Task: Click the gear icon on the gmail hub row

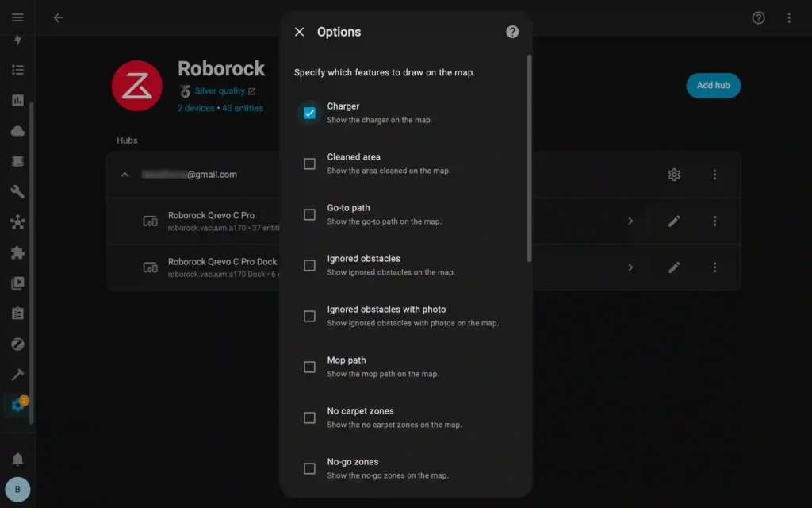Action: pos(674,175)
